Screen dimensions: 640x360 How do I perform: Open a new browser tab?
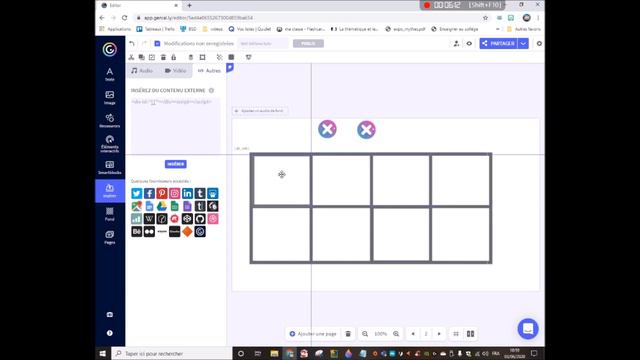coord(189,5)
